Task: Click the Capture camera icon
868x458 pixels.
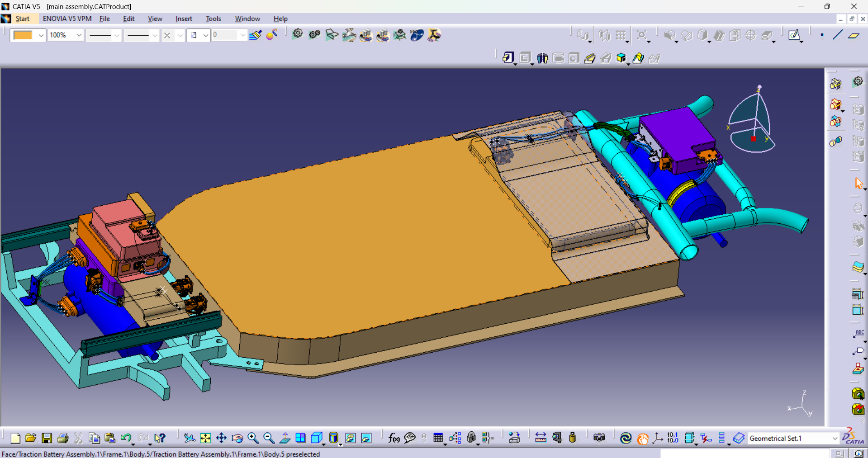Action: point(599,438)
